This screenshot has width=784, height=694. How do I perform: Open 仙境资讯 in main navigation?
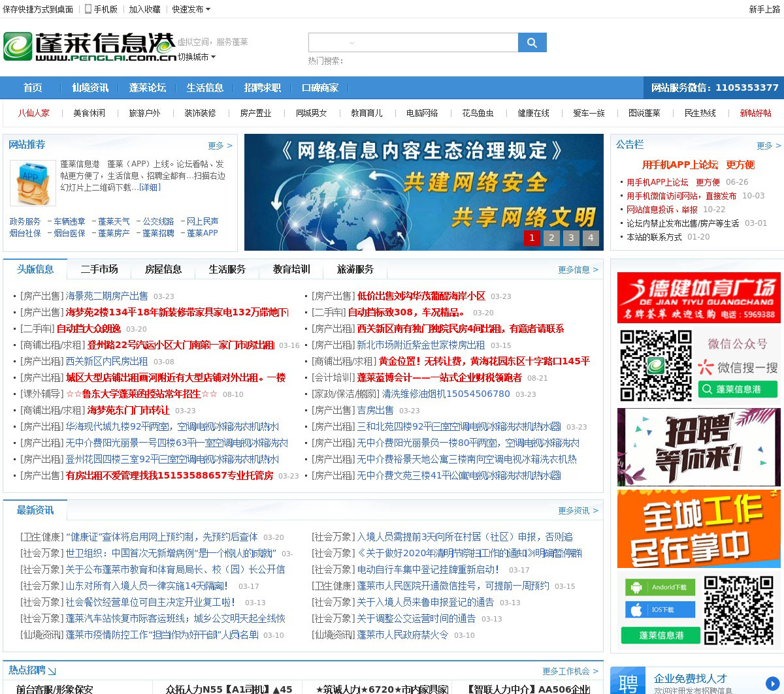[90, 87]
